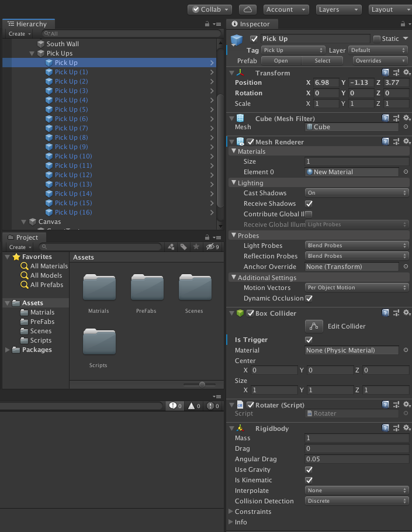Viewport: 412px width, 532px height.
Task: Open the Layer dropdown
Action: (x=378, y=50)
